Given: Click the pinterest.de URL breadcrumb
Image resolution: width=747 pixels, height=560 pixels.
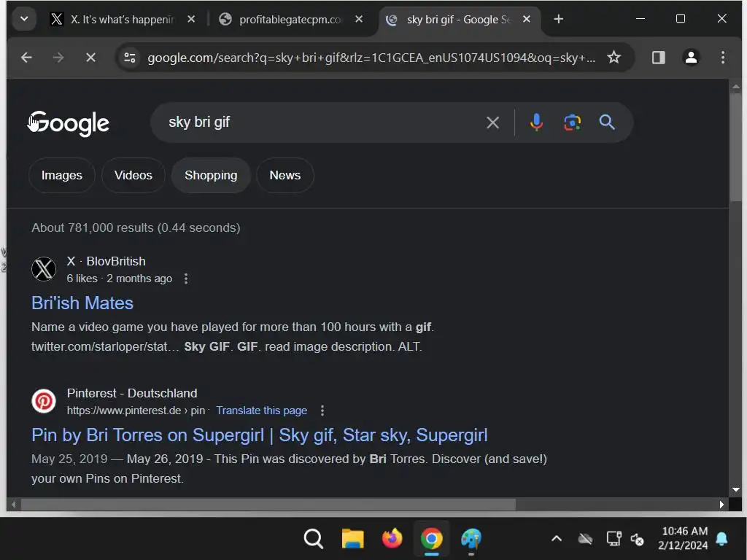Looking at the screenshot, I should 136,411.
